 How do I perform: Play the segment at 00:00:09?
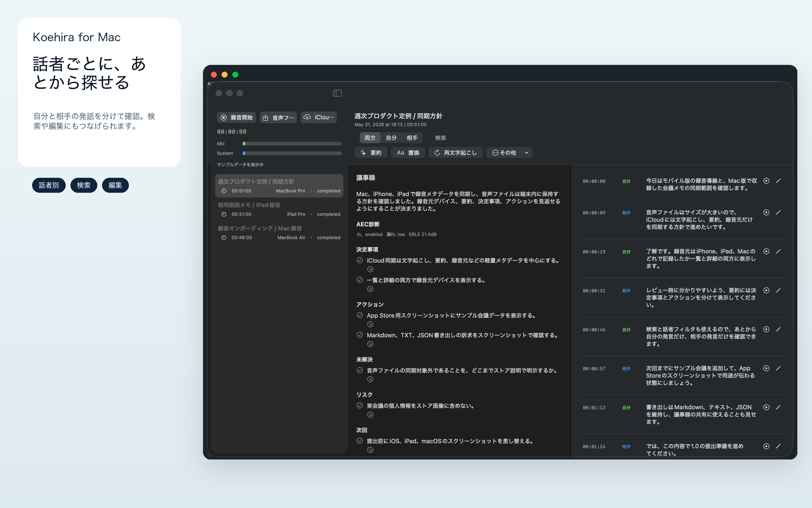pyautogui.click(x=766, y=212)
